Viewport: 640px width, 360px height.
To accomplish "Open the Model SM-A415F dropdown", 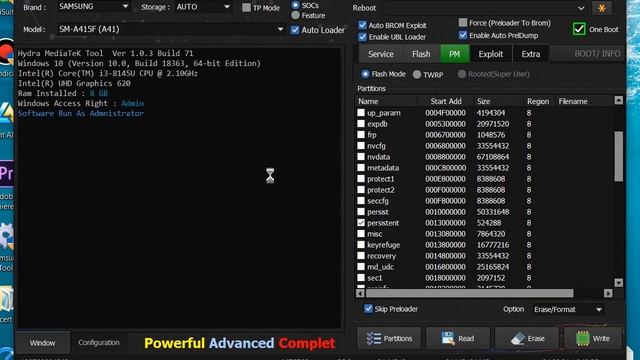I will coord(171,29).
